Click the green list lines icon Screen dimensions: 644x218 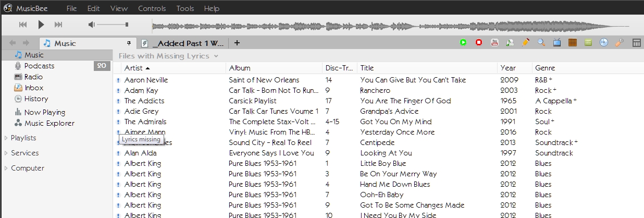588,43
